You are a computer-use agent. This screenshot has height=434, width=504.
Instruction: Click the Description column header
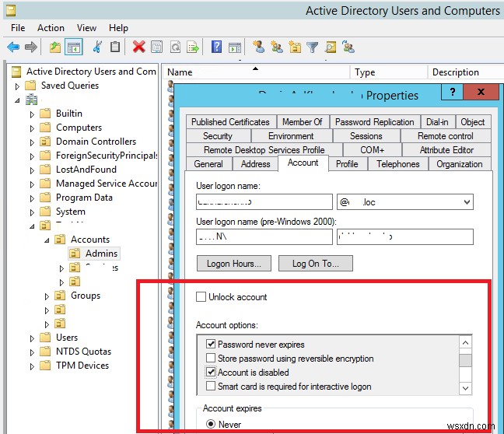(466, 72)
